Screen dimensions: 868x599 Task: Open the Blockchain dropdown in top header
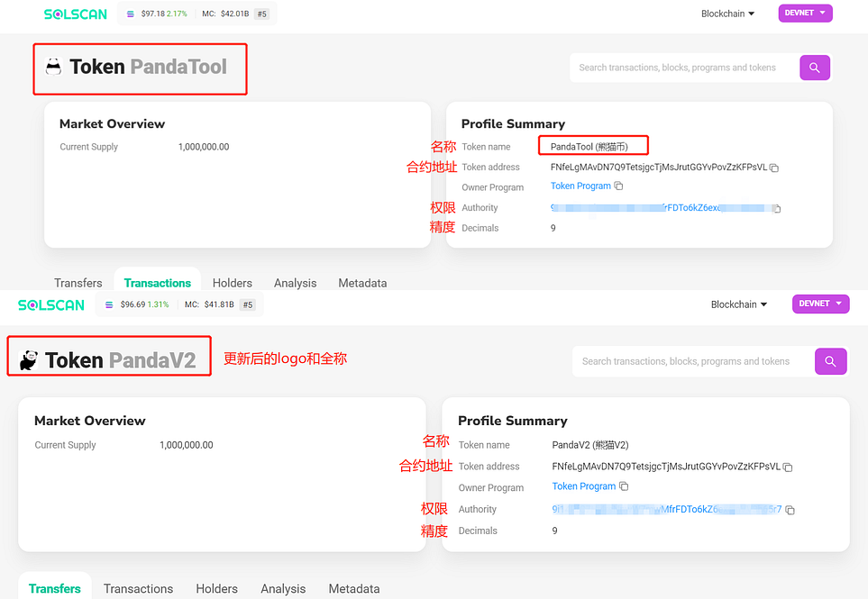tap(727, 14)
